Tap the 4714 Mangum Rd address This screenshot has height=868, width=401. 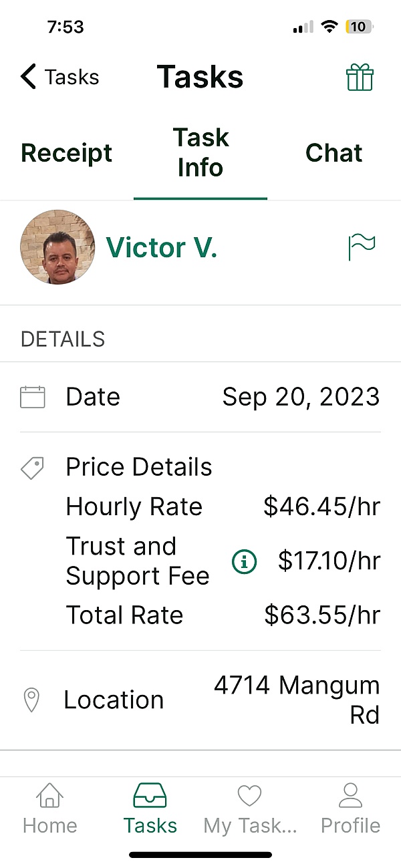[297, 700]
